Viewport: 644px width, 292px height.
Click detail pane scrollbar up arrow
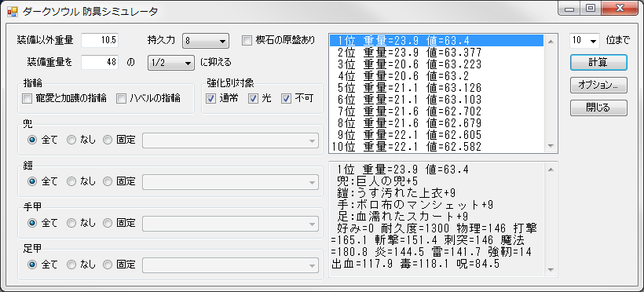[x=551, y=170]
